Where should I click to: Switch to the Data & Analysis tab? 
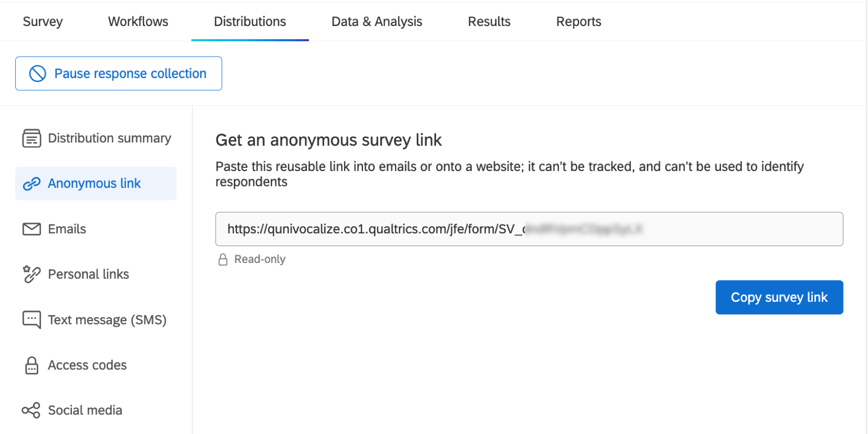pyautogui.click(x=376, y=21)
